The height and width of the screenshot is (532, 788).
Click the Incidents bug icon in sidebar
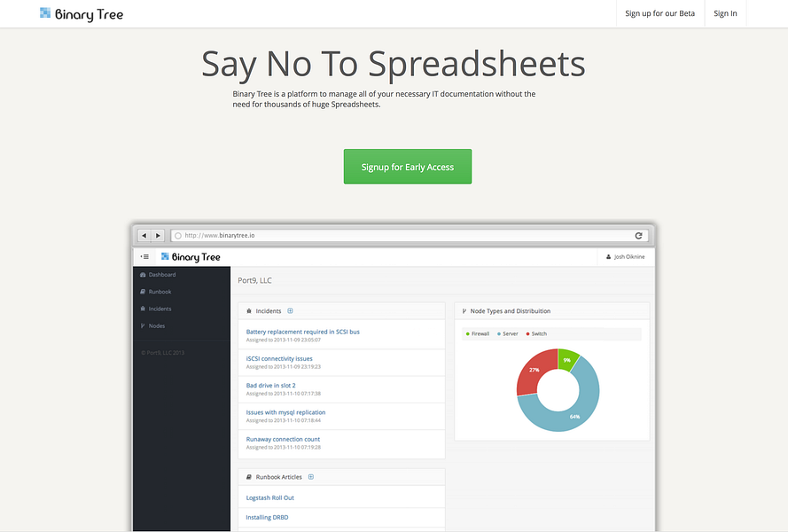pyautogui.click(x=143, y=309)
